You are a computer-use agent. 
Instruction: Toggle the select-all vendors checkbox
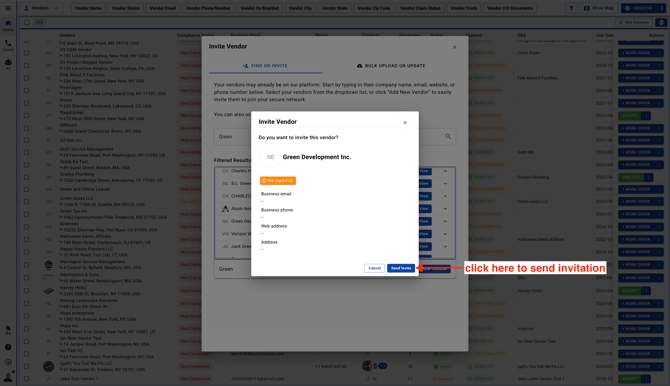[26, 22]
